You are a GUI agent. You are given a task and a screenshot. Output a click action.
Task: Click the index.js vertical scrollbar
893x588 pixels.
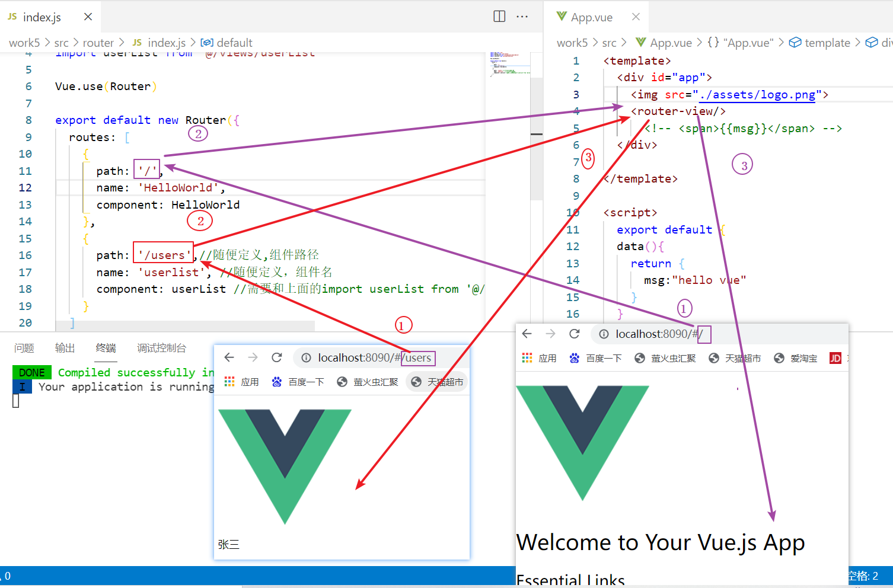(x=537, y=138)
